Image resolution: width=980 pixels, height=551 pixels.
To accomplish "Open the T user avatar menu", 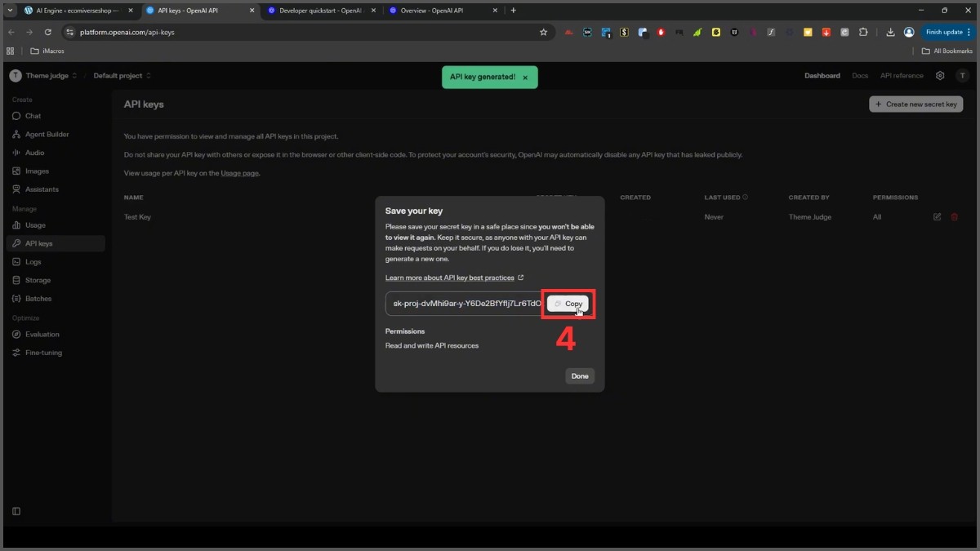I will click(963, 76).
